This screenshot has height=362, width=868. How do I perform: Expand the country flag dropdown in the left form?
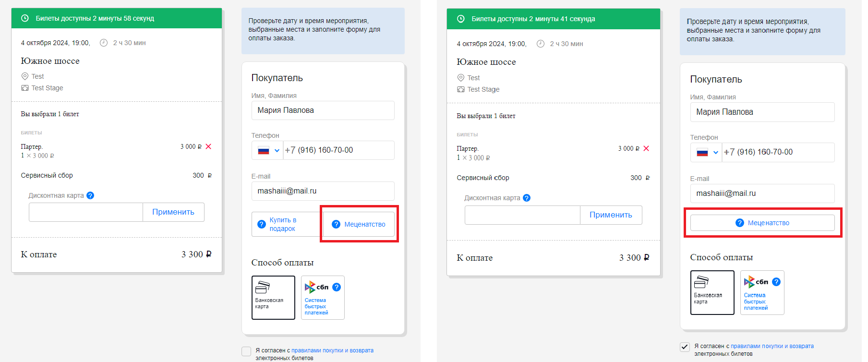pyautogui.click(x=268, y=150)
